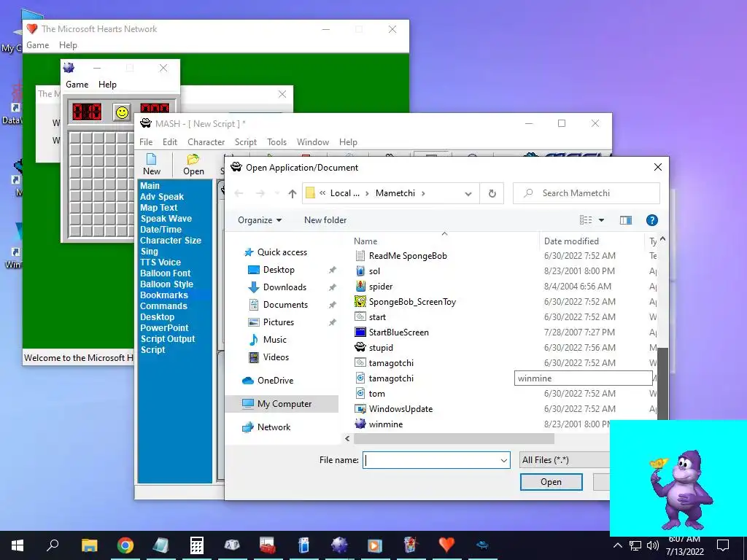747x560 pixels.
Task: Select Downloads in navigation pane
Action: pos(285,287)
